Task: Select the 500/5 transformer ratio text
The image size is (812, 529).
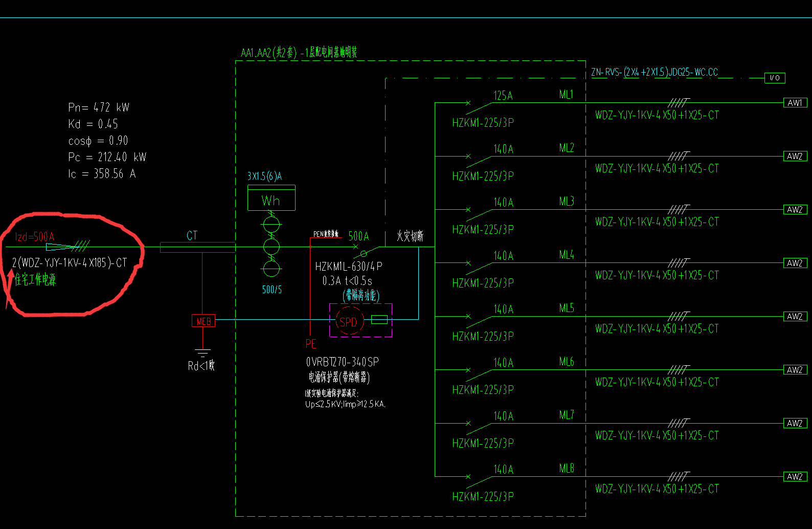Action: (x=272, y=290)
